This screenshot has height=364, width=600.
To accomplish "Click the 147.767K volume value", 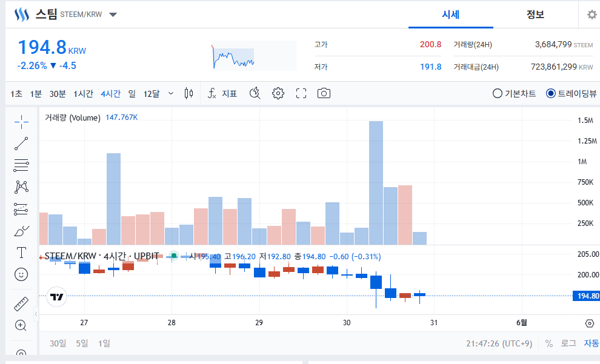I will [122, 117].
